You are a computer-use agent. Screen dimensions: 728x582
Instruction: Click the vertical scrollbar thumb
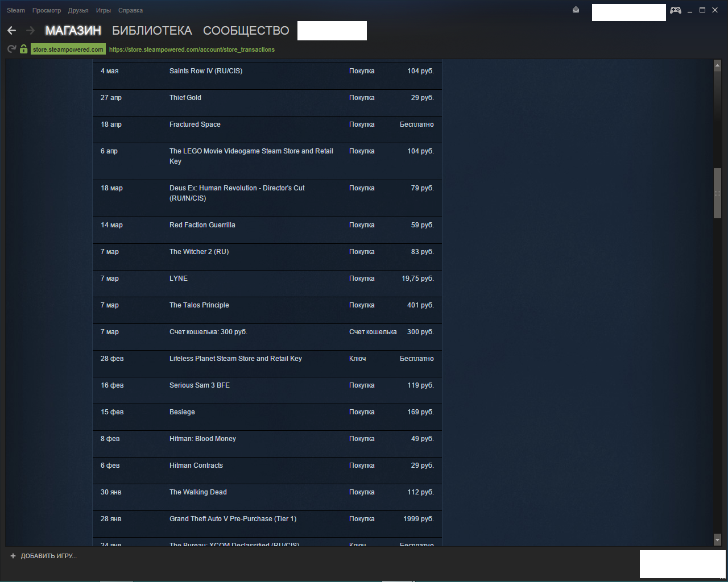717,193
